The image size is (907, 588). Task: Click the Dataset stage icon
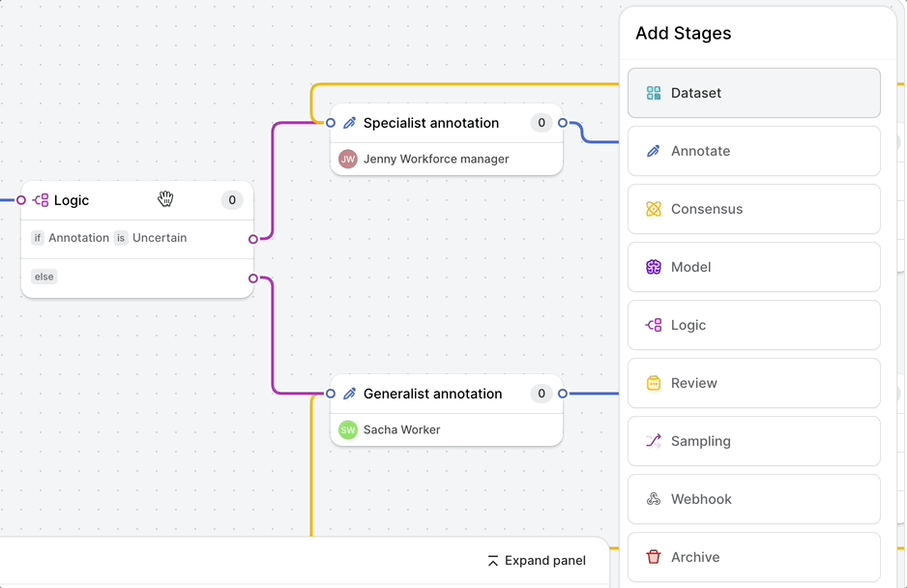[x=654, y=93]
